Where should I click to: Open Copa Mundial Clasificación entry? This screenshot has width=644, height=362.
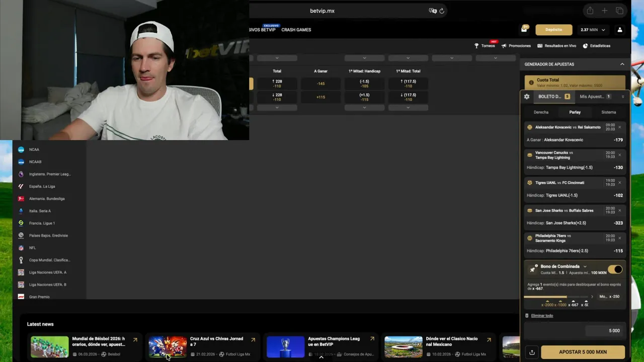49,260
